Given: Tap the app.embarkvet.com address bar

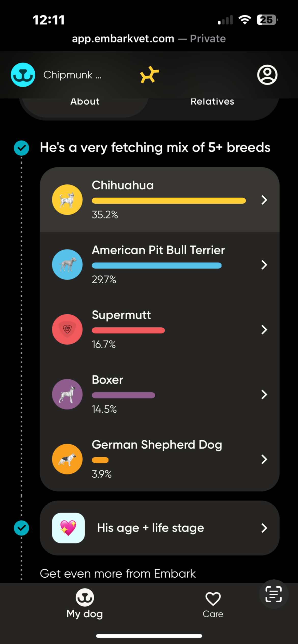Looking at the screenshot, I should [149, 39].
